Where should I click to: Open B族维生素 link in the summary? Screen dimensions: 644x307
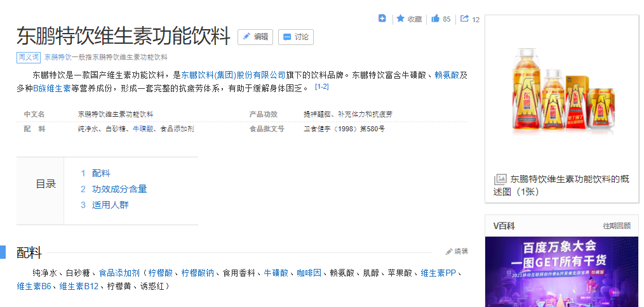tap(51, 88)
